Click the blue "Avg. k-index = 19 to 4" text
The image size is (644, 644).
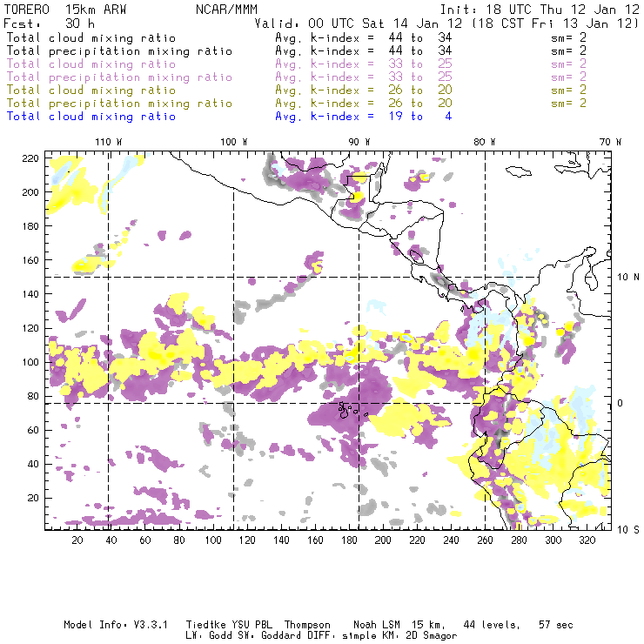(364, 117)
